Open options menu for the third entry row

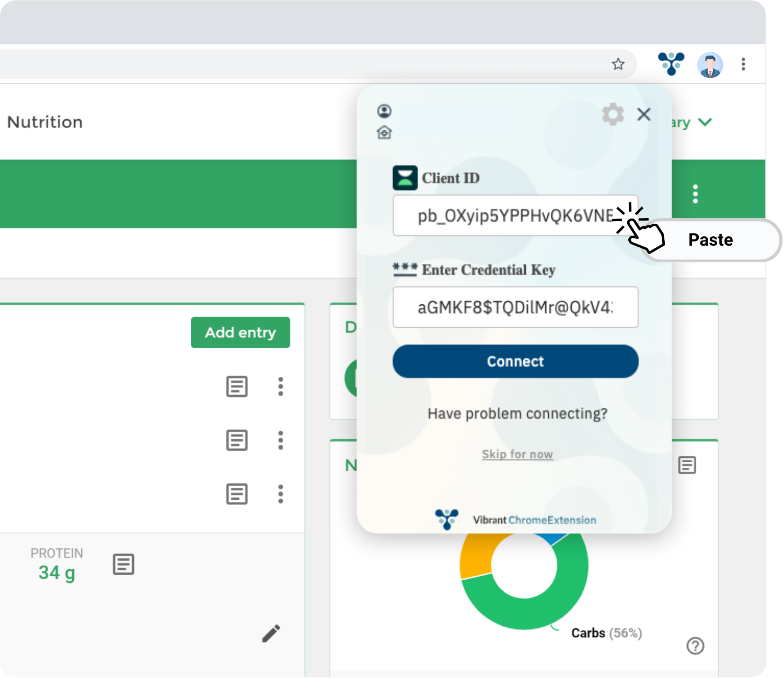pos(281,494)
